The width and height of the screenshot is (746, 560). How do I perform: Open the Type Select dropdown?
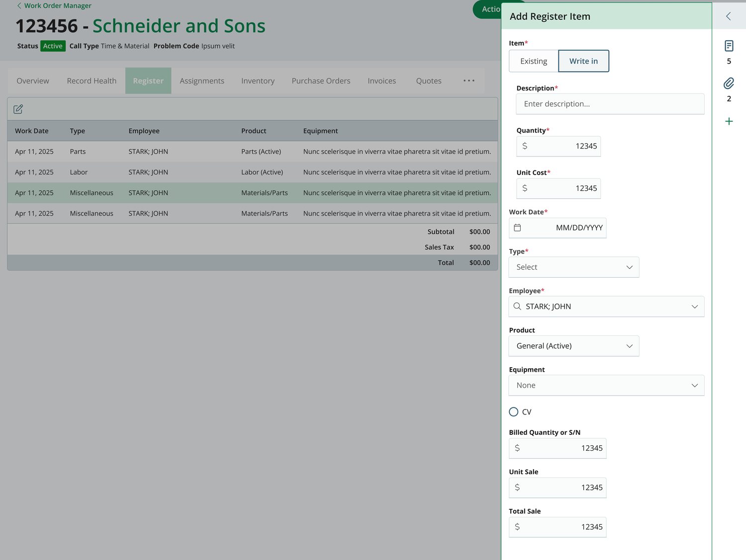[574, 267]
